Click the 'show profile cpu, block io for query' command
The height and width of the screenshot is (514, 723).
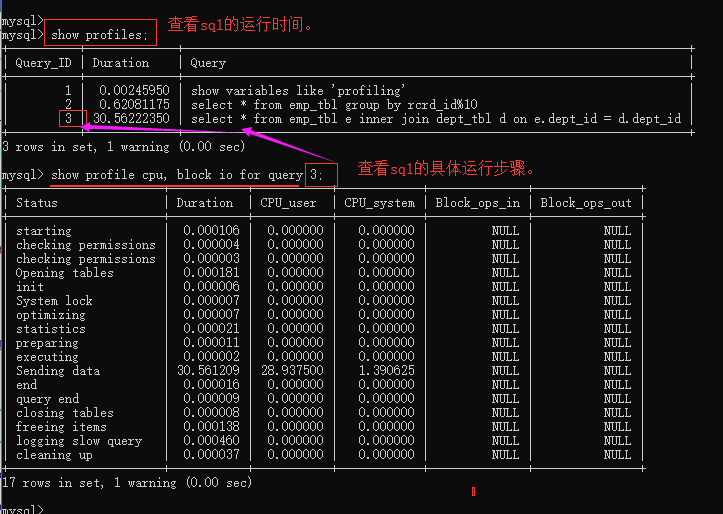(x=177, y=175)
